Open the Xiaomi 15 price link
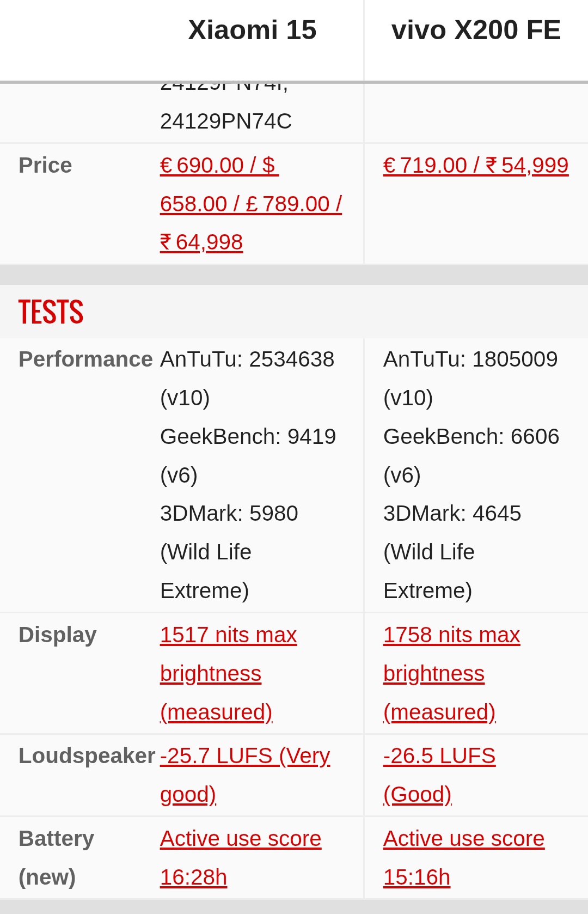Screen dimensions: 588x914 (x=250, y=204)
